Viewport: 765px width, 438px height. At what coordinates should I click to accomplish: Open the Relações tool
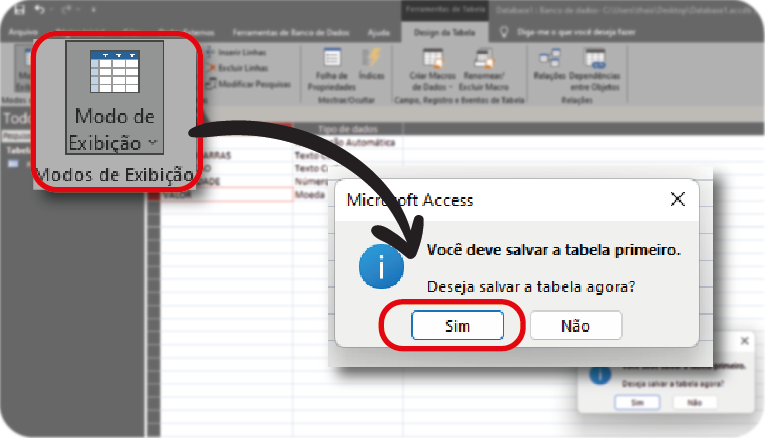tap(549, 63)
